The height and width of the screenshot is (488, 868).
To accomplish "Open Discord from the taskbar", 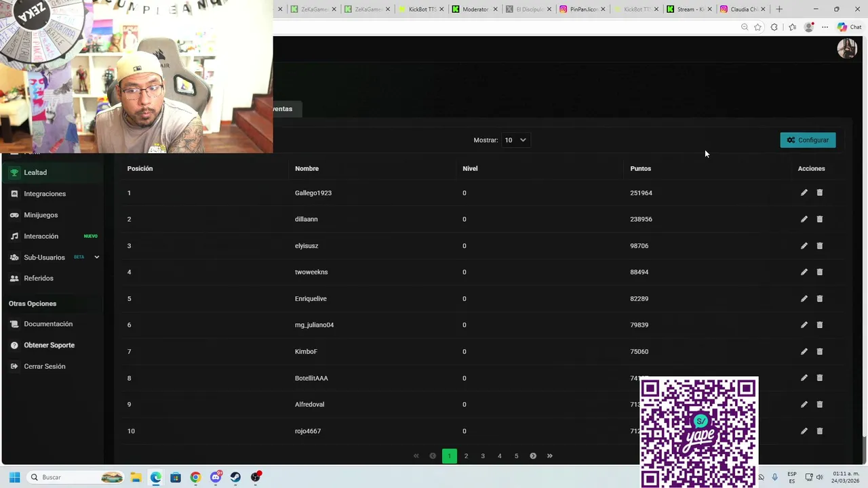I will click(x=216, y=477).
